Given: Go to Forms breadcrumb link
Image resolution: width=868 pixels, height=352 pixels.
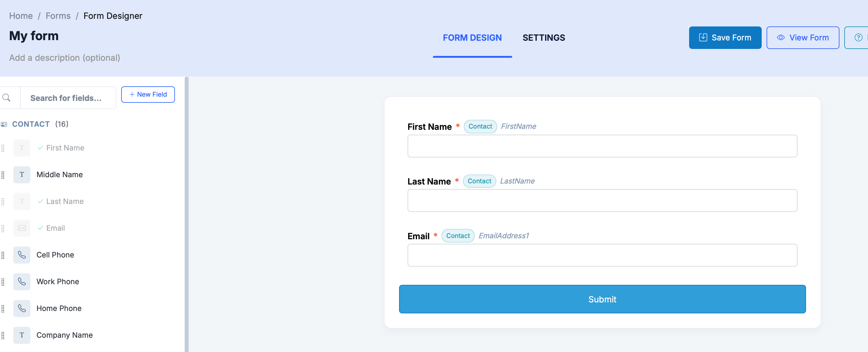Looking at the screenshot, I should [58, 16].
